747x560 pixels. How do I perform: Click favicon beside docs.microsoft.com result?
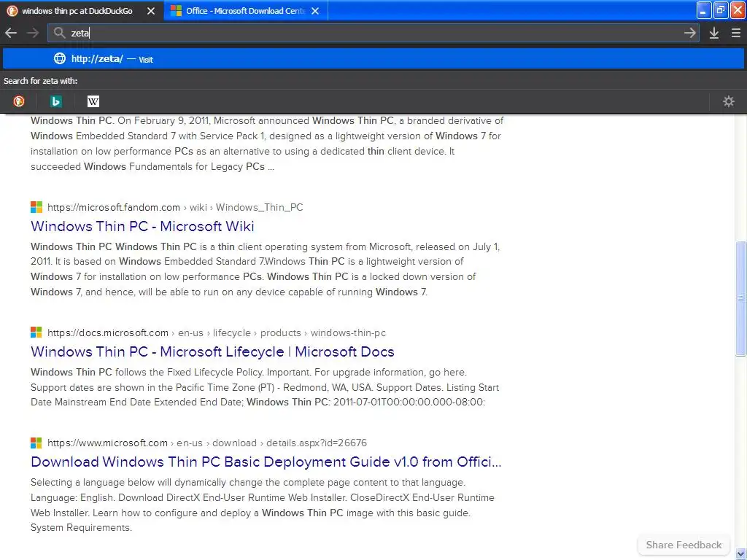click(36, 332)
